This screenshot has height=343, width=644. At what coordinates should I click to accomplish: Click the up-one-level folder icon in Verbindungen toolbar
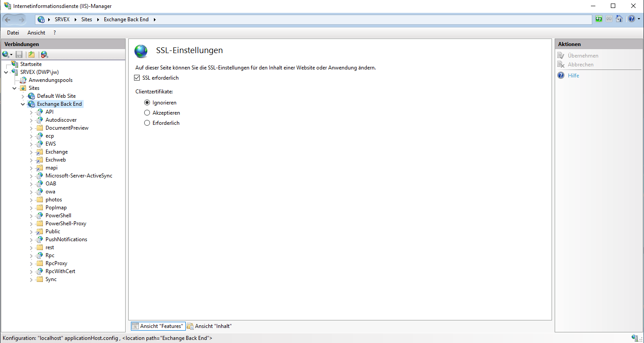click(x=31, y=54)
